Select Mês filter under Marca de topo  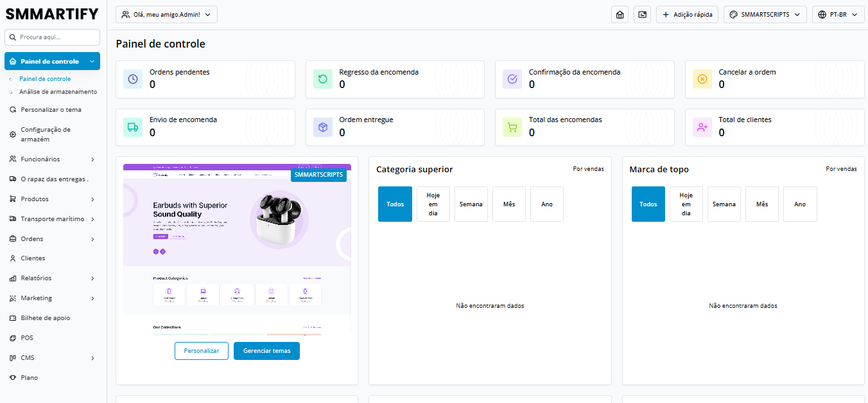point(761,204)
